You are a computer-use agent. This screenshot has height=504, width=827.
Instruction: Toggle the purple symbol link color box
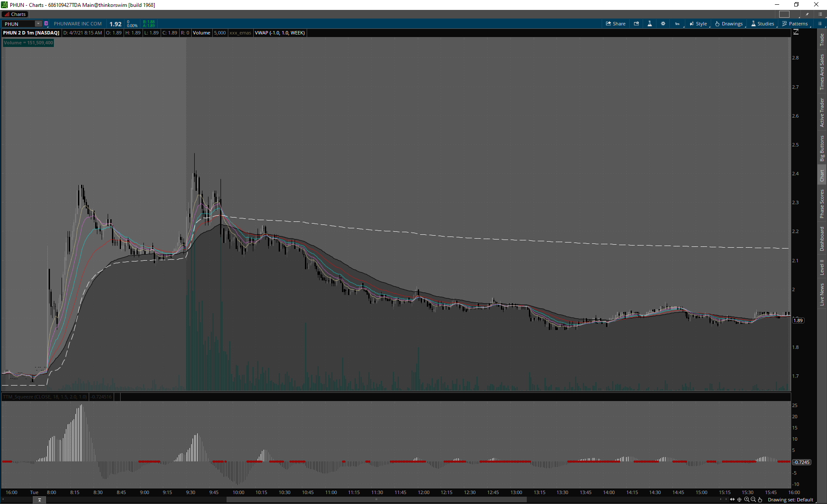pyautogui.click(x=46, y=24)
